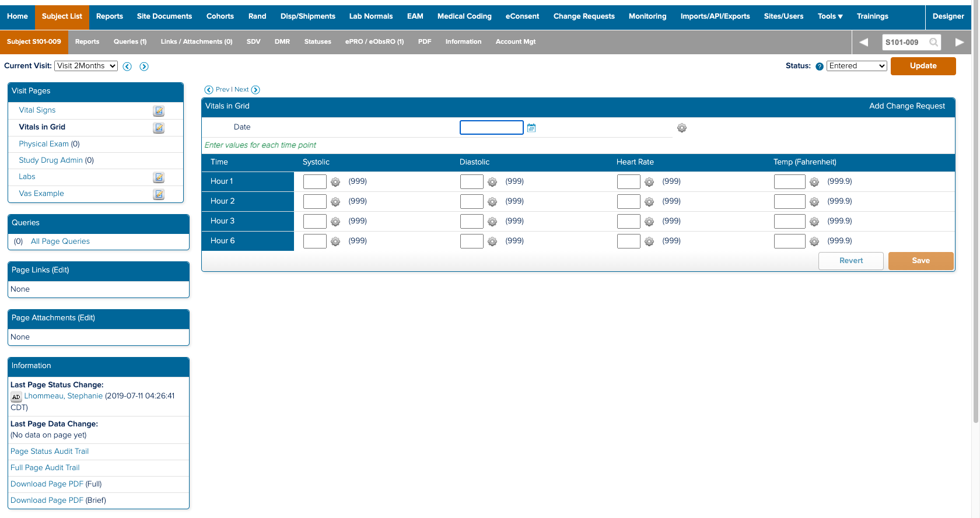The image size is (980, 518).
Task: Open the calendar picker next to Date
Action: [531, 128]
